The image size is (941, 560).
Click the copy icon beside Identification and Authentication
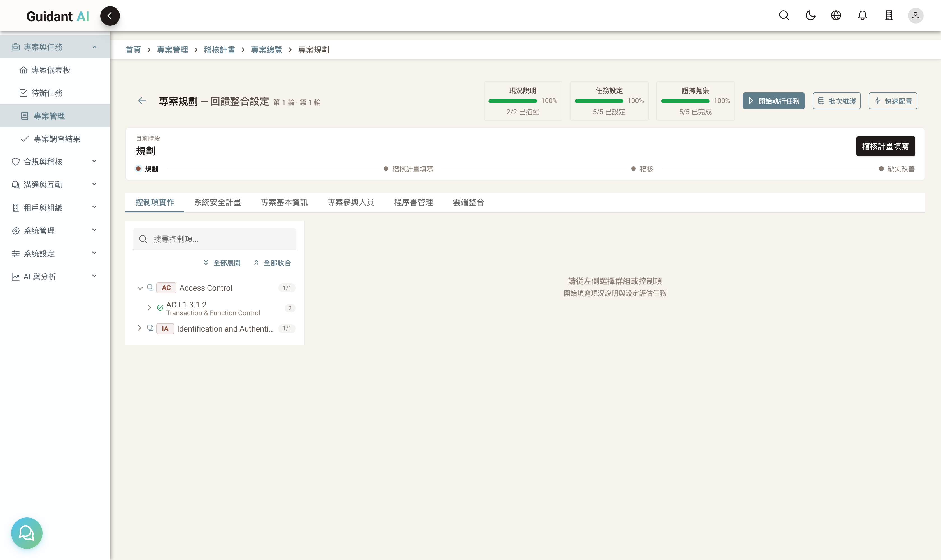point(150,328)
